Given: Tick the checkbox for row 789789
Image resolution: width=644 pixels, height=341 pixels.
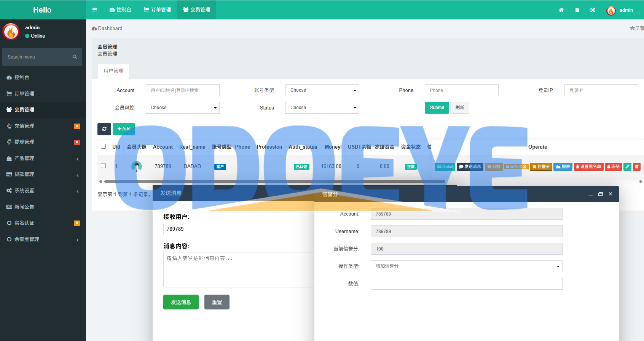Looking at the screenshot, I should point(103,165).
